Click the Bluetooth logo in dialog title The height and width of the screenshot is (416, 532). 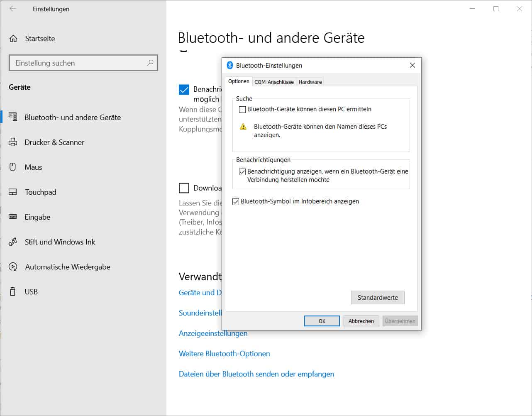pos(230,65)
